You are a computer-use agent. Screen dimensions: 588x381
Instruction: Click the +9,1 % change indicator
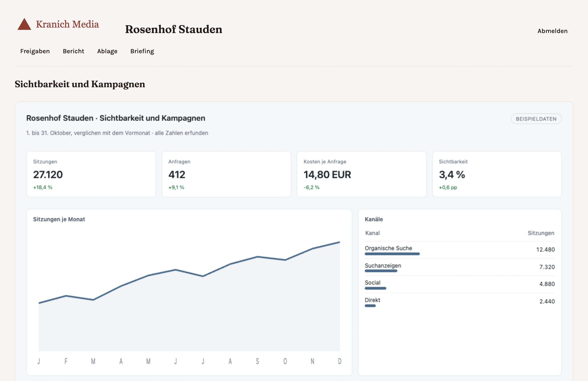(176, 188)
